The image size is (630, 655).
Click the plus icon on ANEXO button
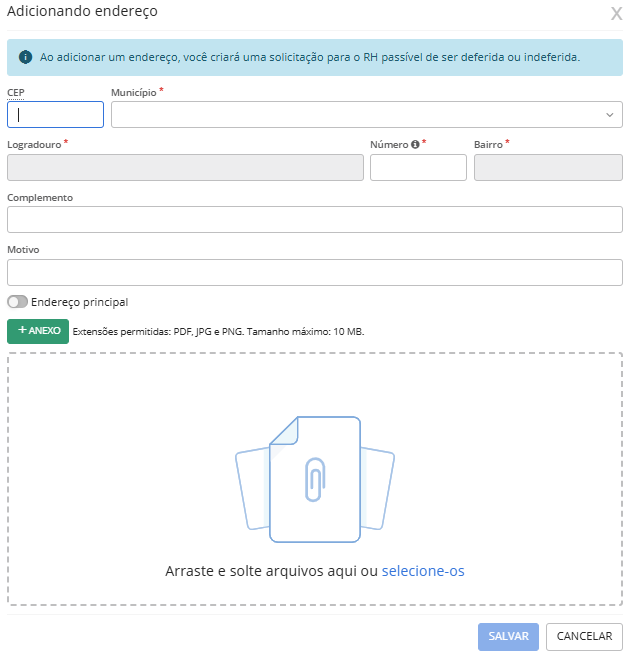[x=22, y=330]
